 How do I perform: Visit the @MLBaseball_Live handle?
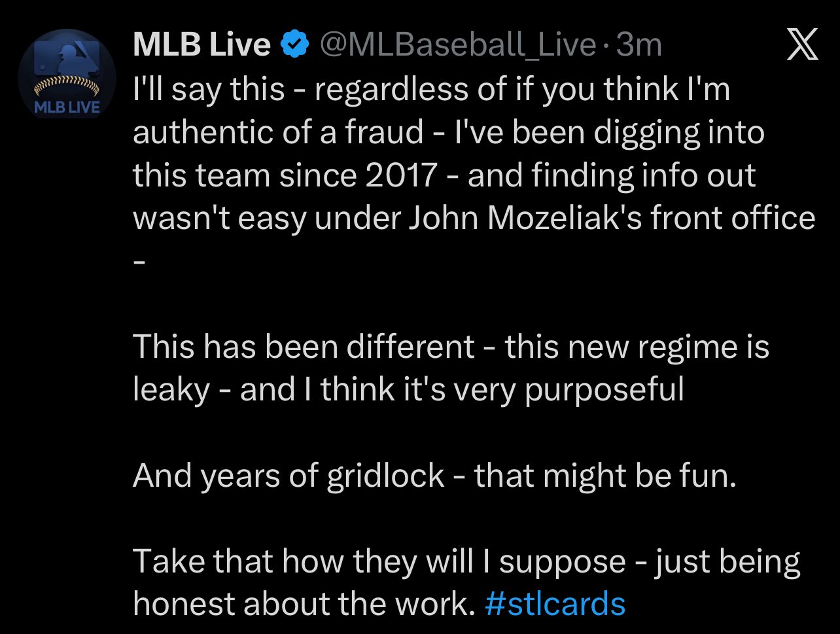(x=456, y=45)
